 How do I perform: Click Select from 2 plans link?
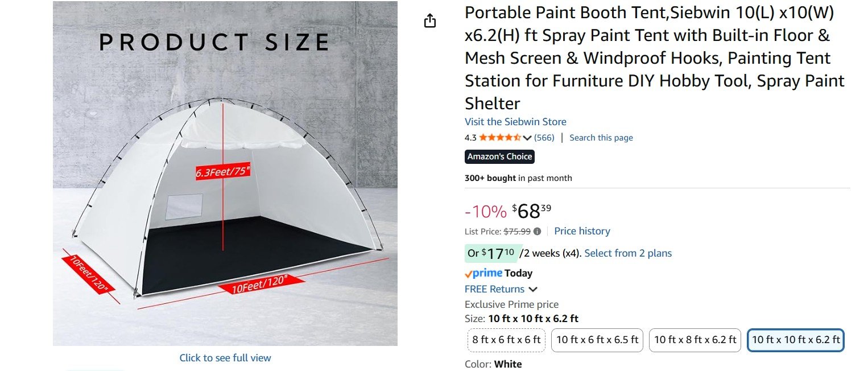[628, 253]
